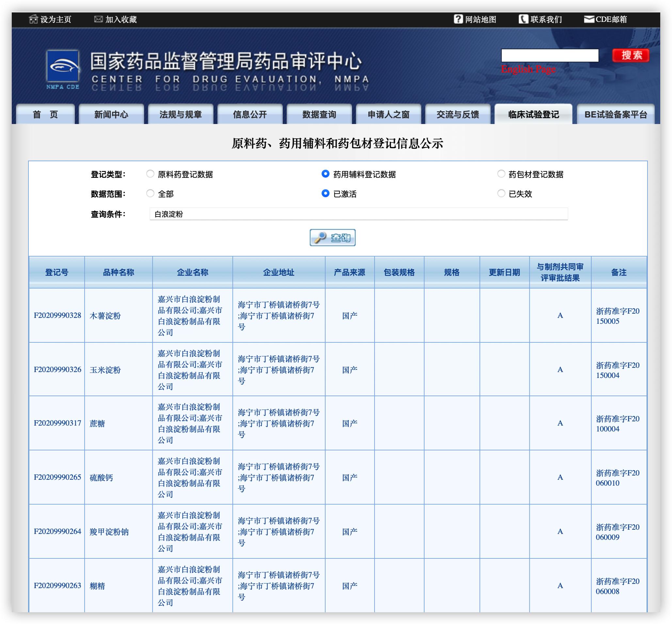The width and height of the screenshot is (672, 624).
Task: Select 已失效 radio option
Action: [x=501, y=194]
